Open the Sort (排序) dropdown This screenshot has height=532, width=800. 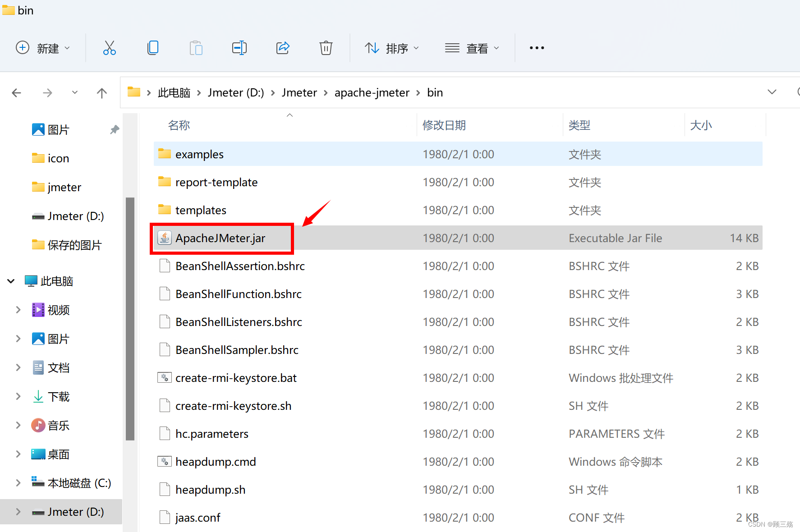click(392, 48)
